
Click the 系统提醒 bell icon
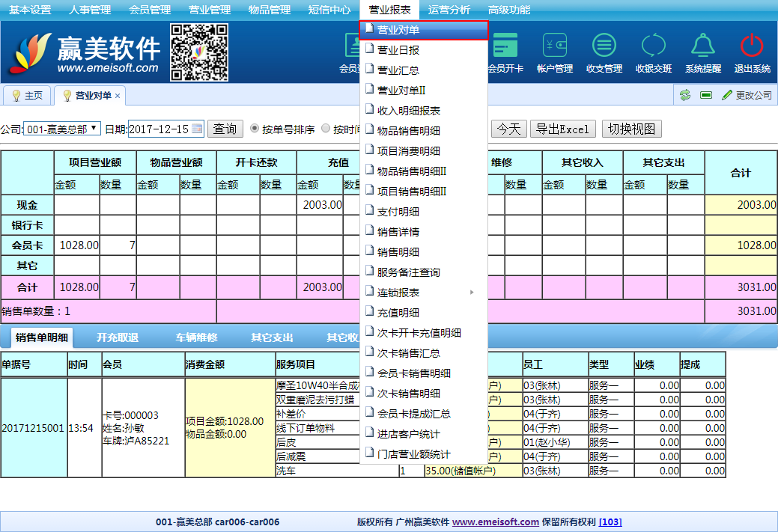702,46
